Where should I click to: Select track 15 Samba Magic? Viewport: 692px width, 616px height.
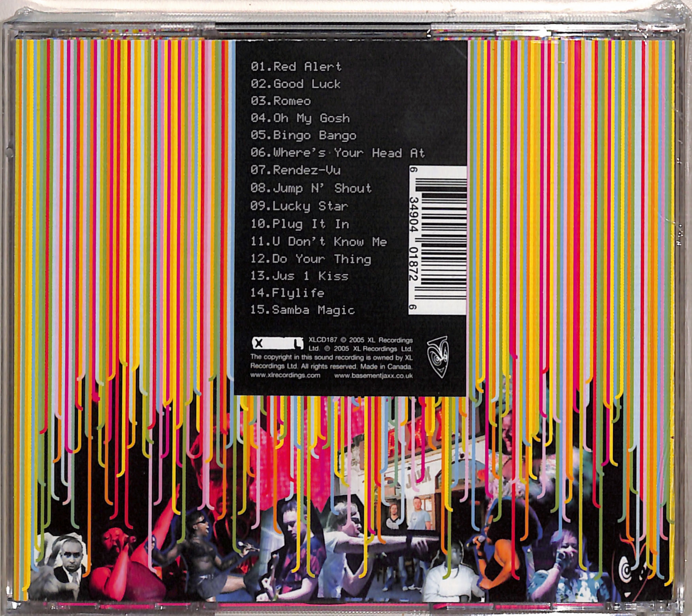coord(303,310)
